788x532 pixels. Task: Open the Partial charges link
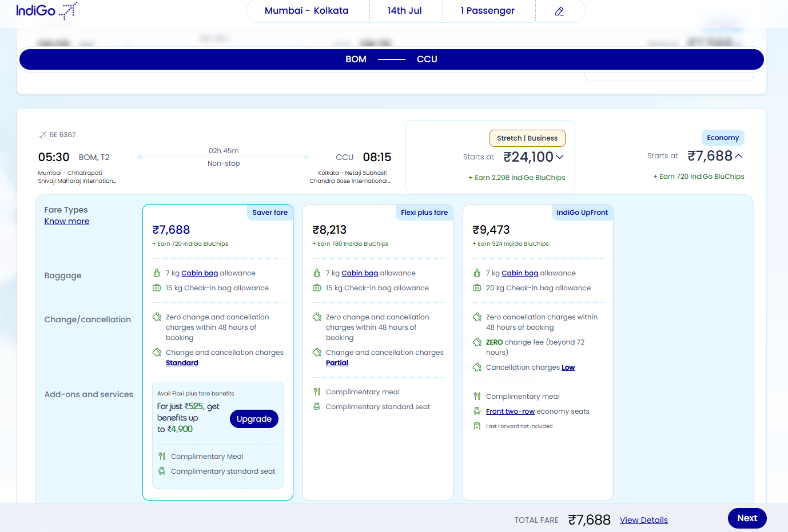point(337,363)
